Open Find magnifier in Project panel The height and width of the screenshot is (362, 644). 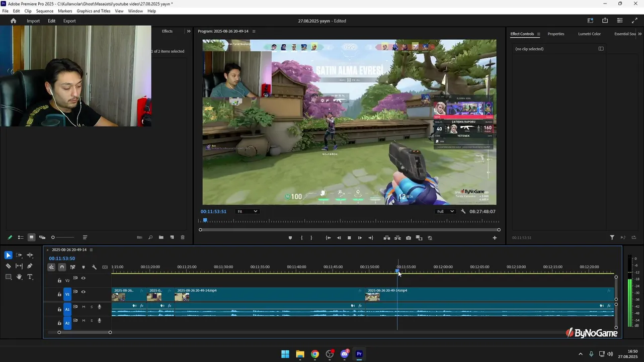click(x=150, y=237)
